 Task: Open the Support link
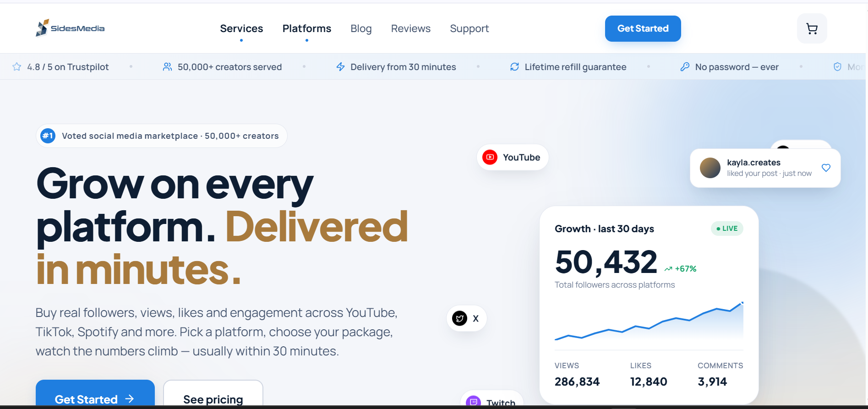tap(469, 28)
